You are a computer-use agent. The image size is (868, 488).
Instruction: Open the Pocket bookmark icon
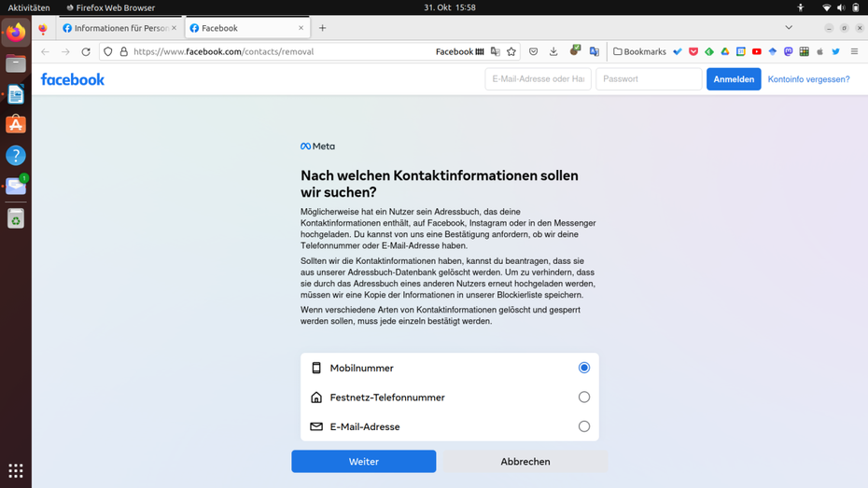click(x=693, y=51)
